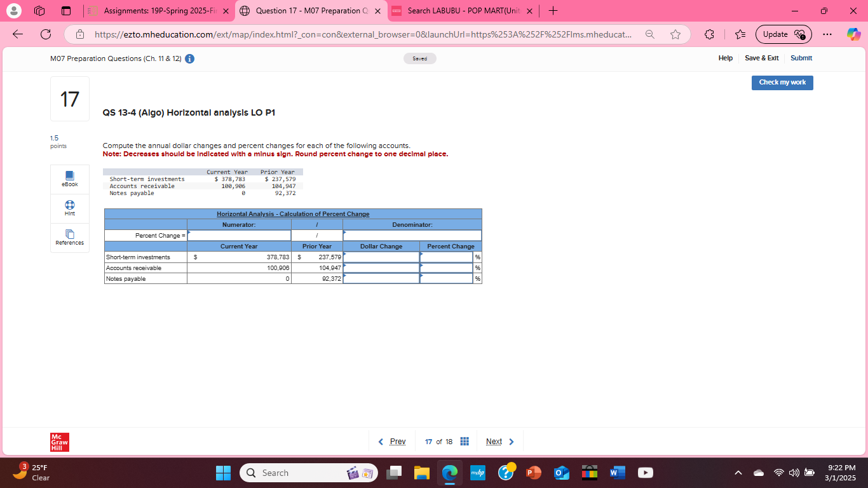Viewport: 868px width, 488px height.
Task: Open the browser settings ellipsis menu
Action: [827, 34]
